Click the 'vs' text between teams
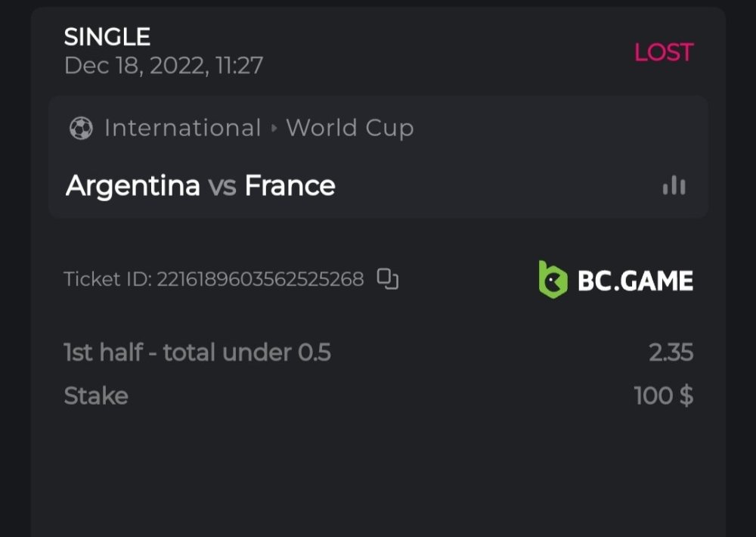756x537 pixels. coord(222,186)
